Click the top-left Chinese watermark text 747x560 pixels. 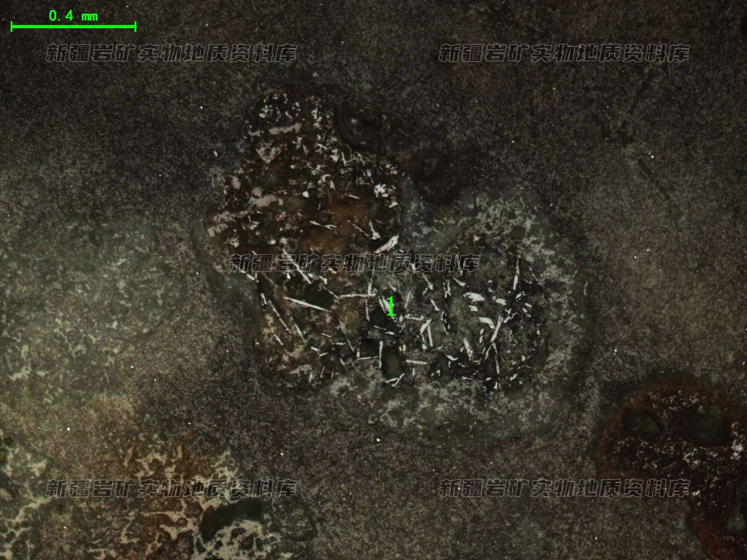171,53
